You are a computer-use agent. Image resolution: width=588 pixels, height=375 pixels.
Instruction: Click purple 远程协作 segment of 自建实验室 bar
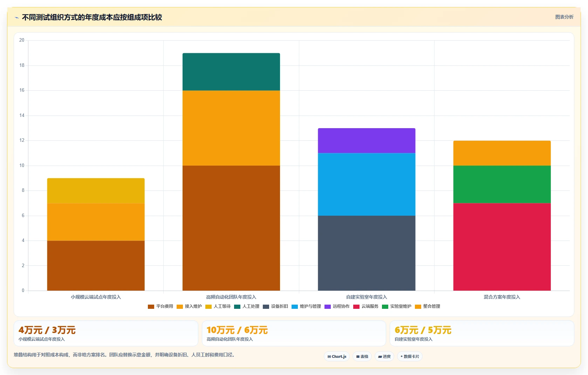coord(367,141)
